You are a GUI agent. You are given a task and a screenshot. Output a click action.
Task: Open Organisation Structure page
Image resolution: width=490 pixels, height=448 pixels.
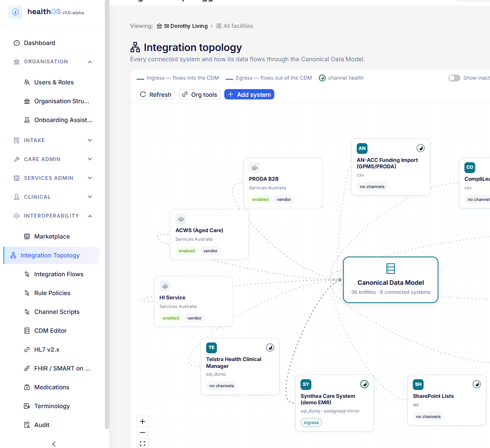[62, 101]
